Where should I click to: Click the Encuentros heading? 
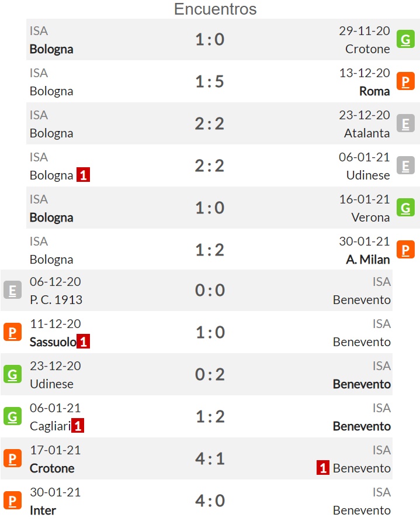click(216, 9)
